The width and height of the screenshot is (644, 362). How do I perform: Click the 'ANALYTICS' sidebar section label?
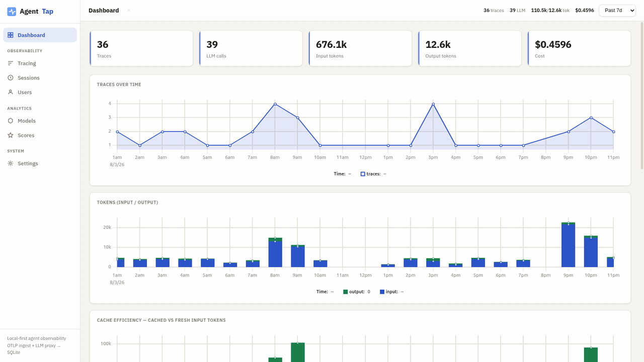(x=20, y=109)
